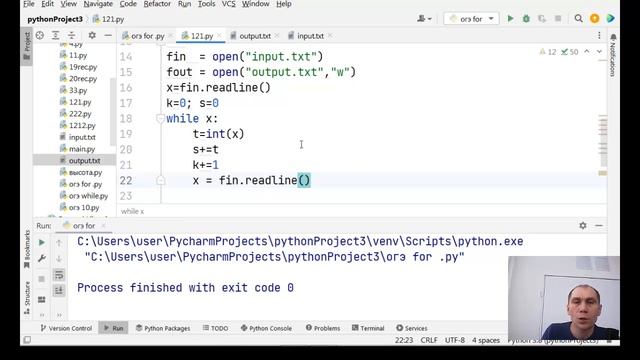Viewport: 640px width, 360px height.
Task: Open the VCS menu
Action: pos(229,4)
